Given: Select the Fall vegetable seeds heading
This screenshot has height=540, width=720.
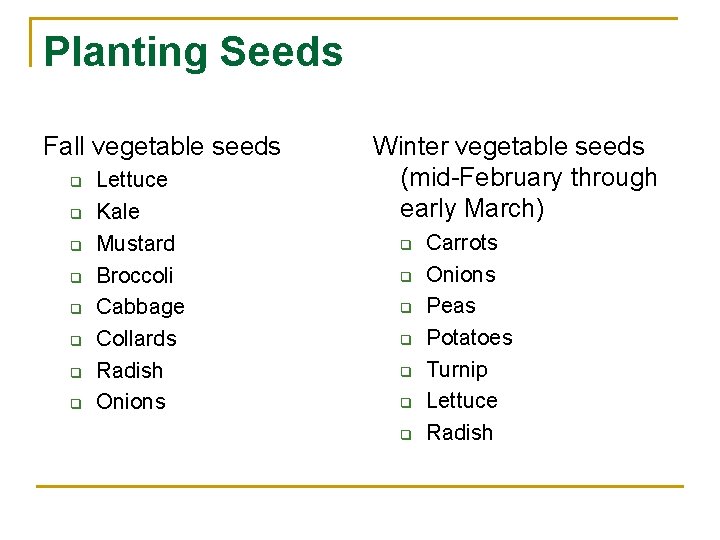Looking at the screenshot, I should tap(162, 147).
